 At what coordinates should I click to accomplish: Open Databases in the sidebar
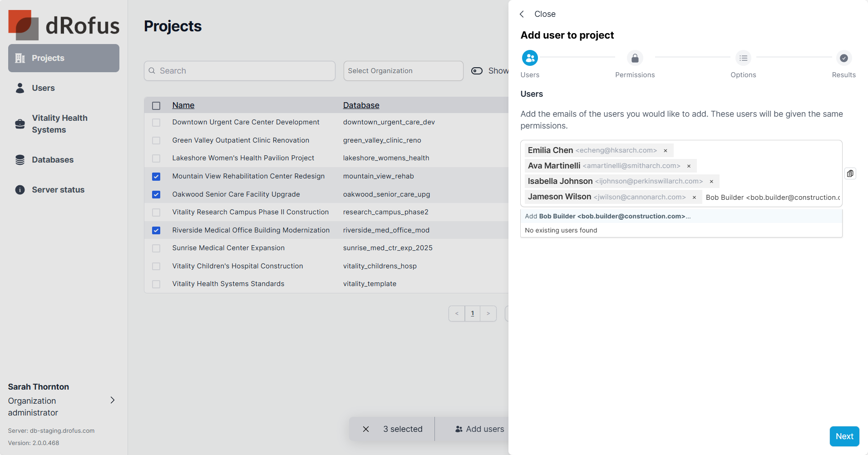52,160
